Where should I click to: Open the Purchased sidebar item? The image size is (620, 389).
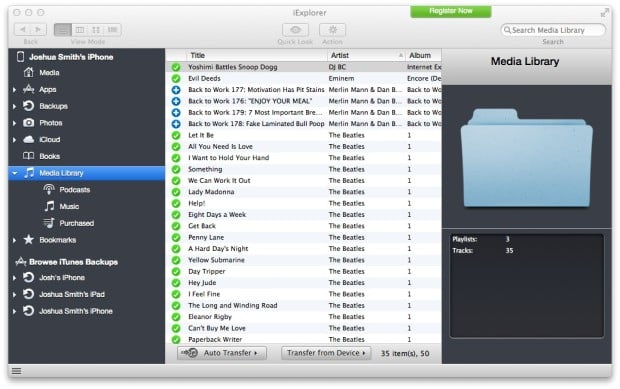(76, 223)
